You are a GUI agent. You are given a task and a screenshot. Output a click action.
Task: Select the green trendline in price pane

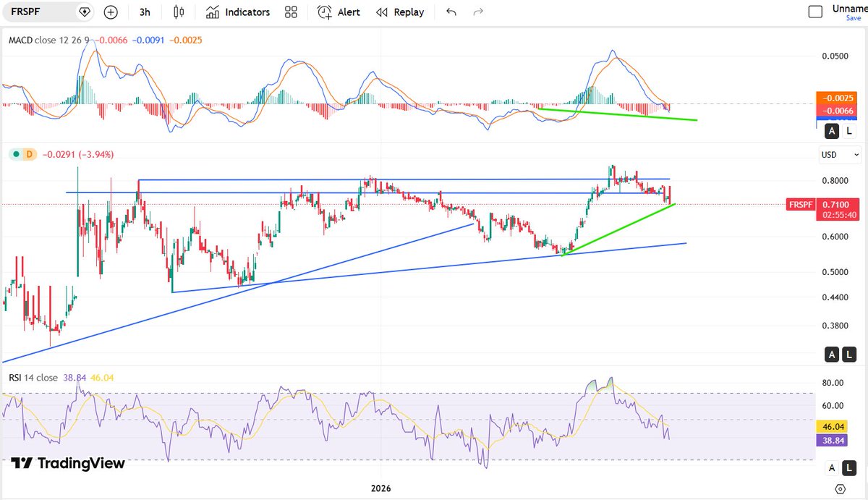618,229
